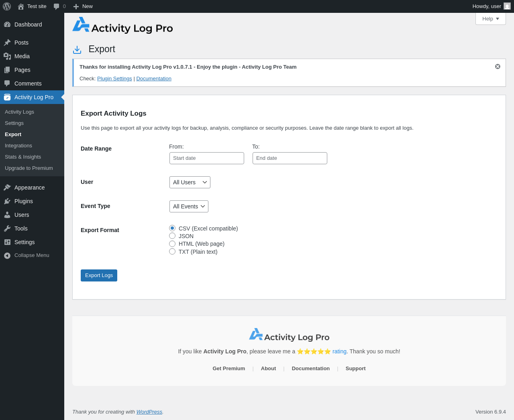Viewport: 514px width, 420px height.
Task: Click the Plugins plug icon
Action: (7, 201)
